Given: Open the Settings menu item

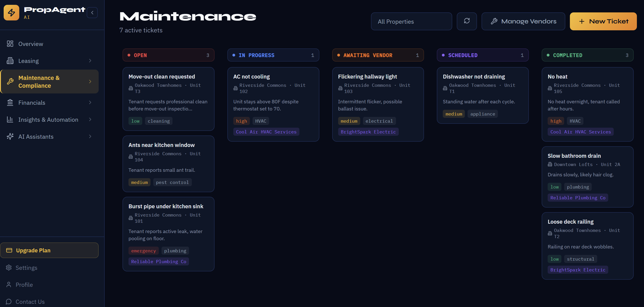Looking at the screenshot, I should pyautogui.click(x=50, y=268).
